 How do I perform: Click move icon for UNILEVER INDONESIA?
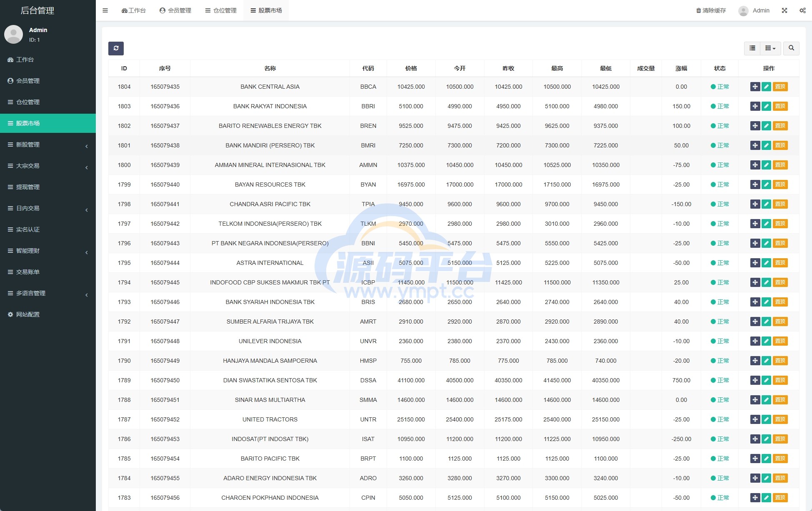(755, 341)
